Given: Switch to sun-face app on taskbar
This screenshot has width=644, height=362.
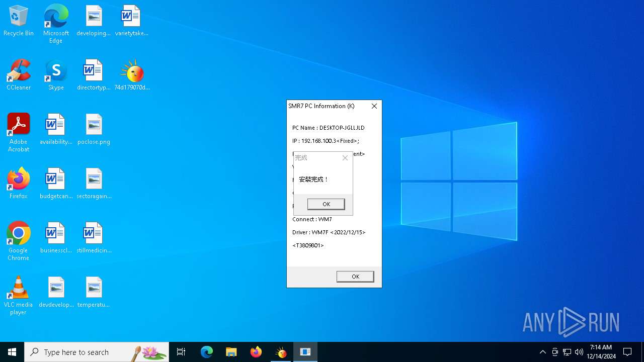Looking at the screenshot, I should (x=281, y=352).
